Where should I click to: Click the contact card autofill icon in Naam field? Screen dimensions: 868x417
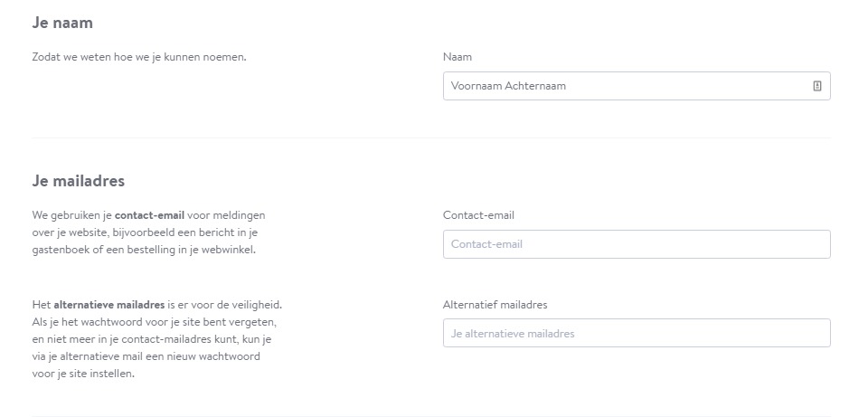pos(817,86)
